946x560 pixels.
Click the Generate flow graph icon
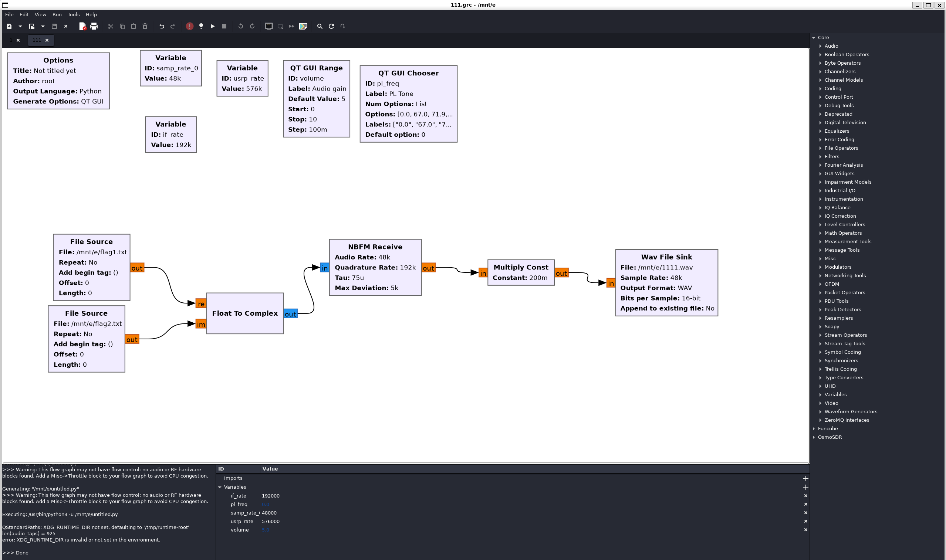tap(201, 26)
